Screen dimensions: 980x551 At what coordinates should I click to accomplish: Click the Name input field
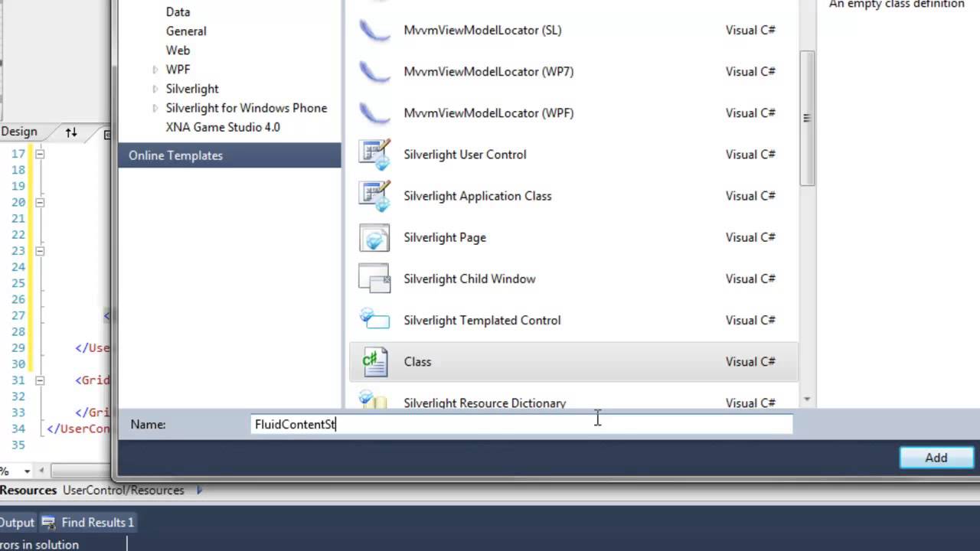(522, 424)
